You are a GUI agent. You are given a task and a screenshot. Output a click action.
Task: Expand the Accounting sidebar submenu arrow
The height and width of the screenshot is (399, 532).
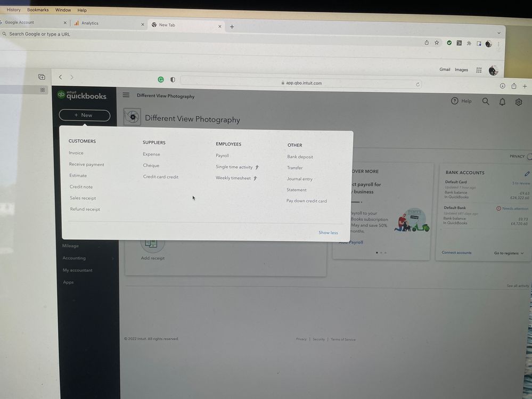(x=113, y=258)
